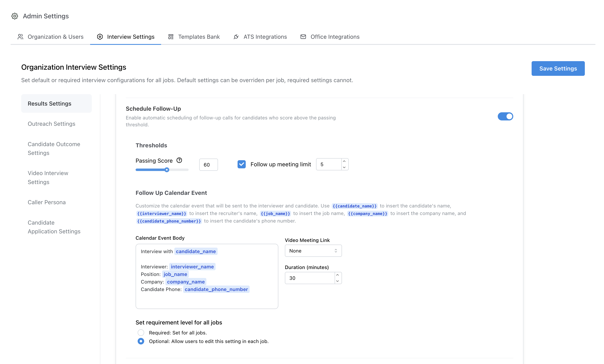Click the up arrow on Follow up meeting limit
The width and height of the screenshot is (604, 364).
tap(344, 161)
